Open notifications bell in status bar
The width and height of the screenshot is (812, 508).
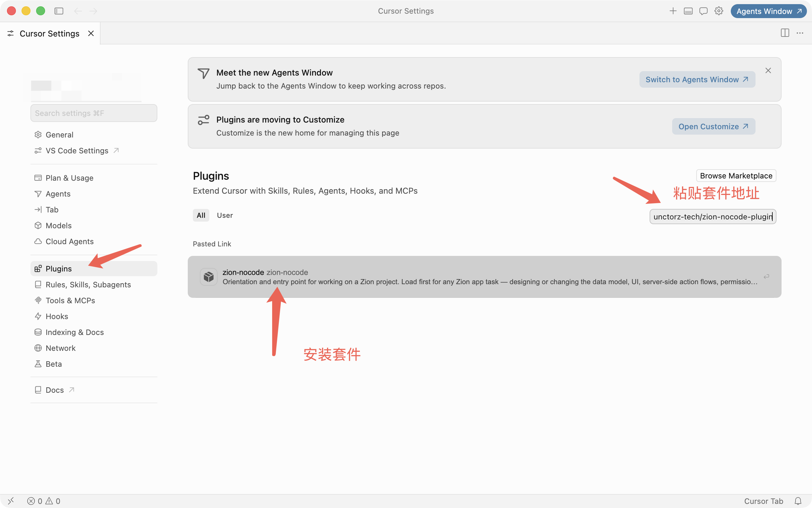click(798, 501)
